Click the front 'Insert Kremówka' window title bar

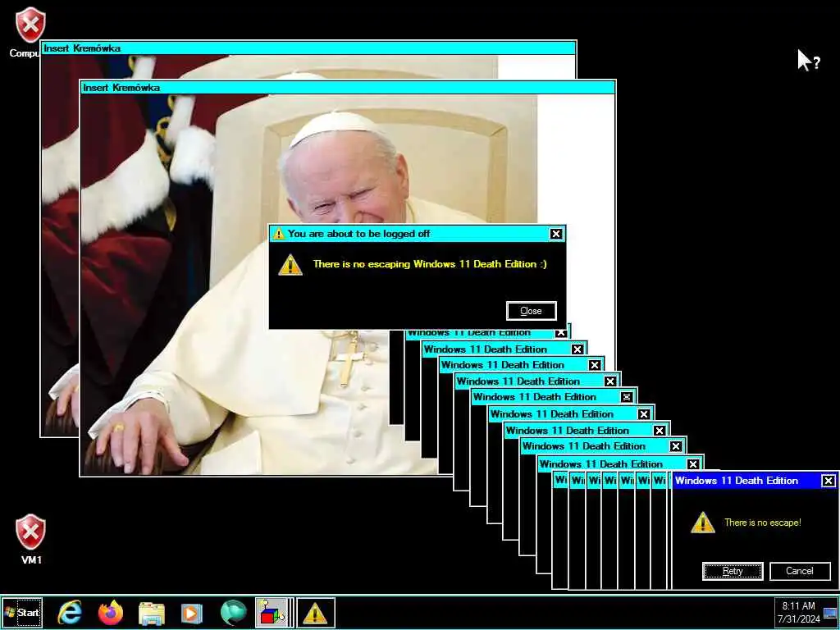347,87
